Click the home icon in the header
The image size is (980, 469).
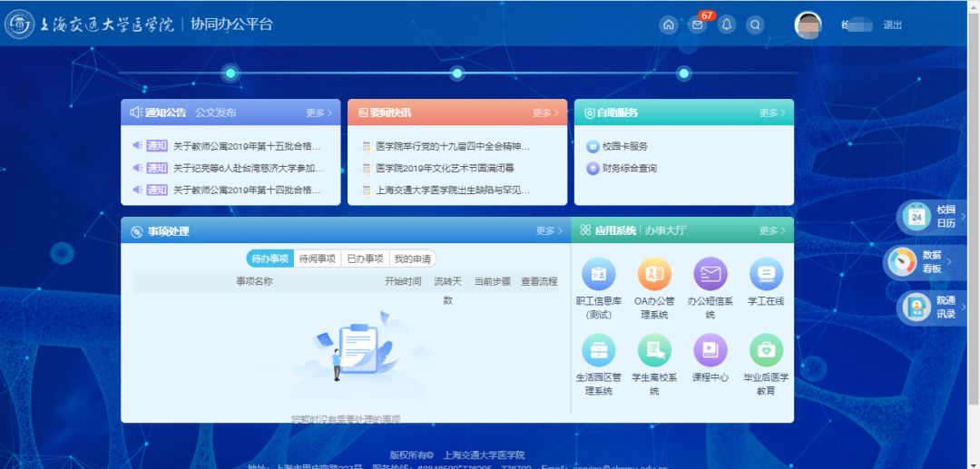pos(669,25)
